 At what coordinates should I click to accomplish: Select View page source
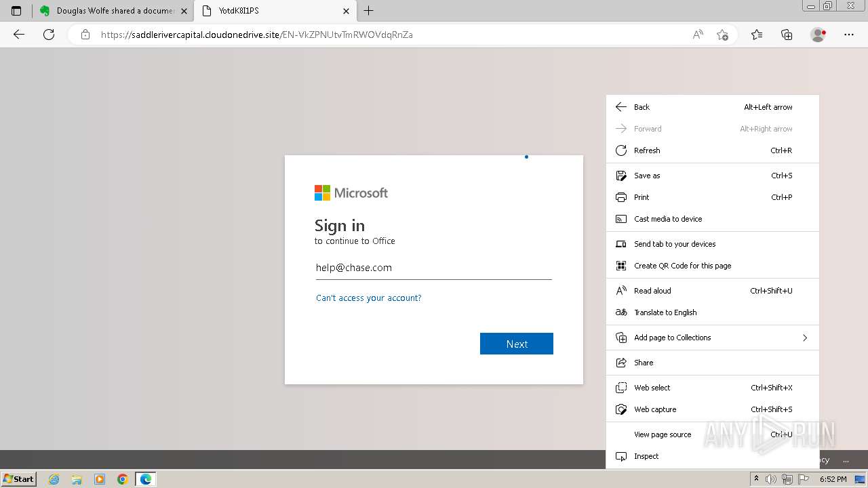(x=713, y=434)
